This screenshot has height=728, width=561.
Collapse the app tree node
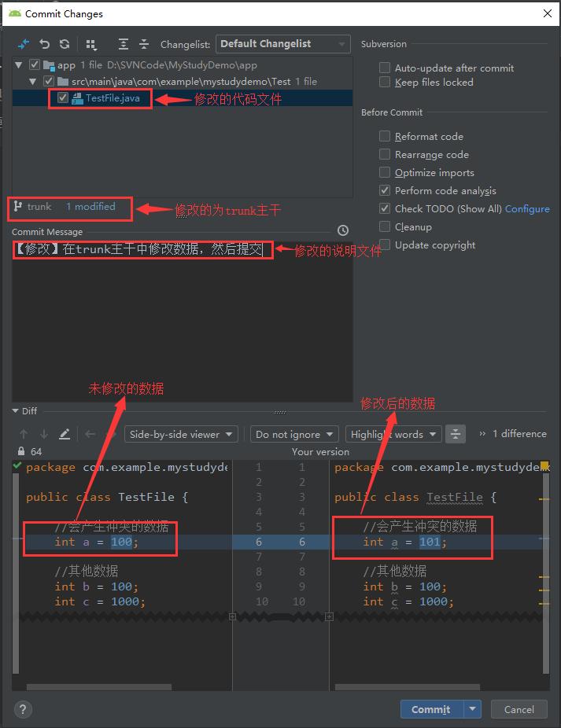coord(19,65)
